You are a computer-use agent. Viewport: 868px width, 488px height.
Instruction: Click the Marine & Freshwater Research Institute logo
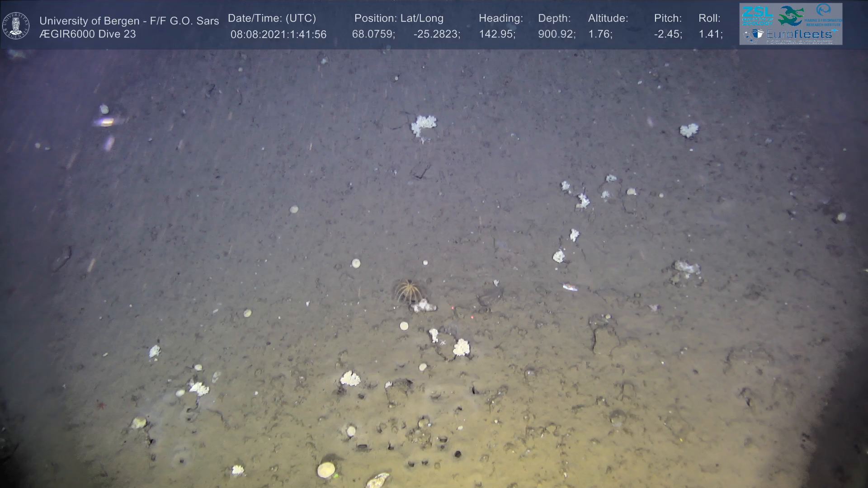click(824, 15)
